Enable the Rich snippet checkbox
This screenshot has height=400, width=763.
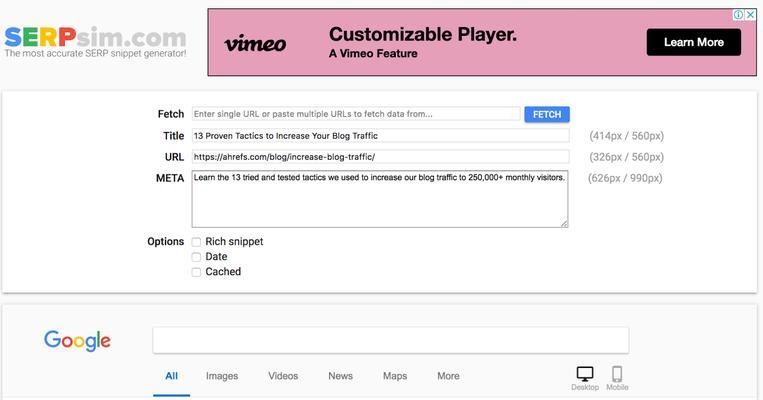click(196, 242)
